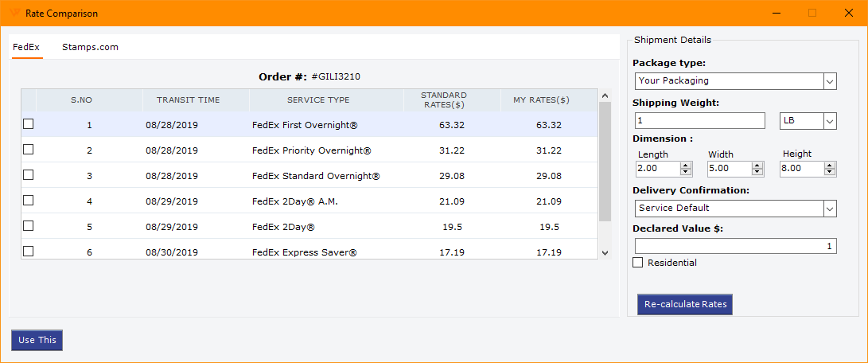Decrease Length with the down arrow
This screenshot has width=868, height=363.
click(x=686, y=173)
